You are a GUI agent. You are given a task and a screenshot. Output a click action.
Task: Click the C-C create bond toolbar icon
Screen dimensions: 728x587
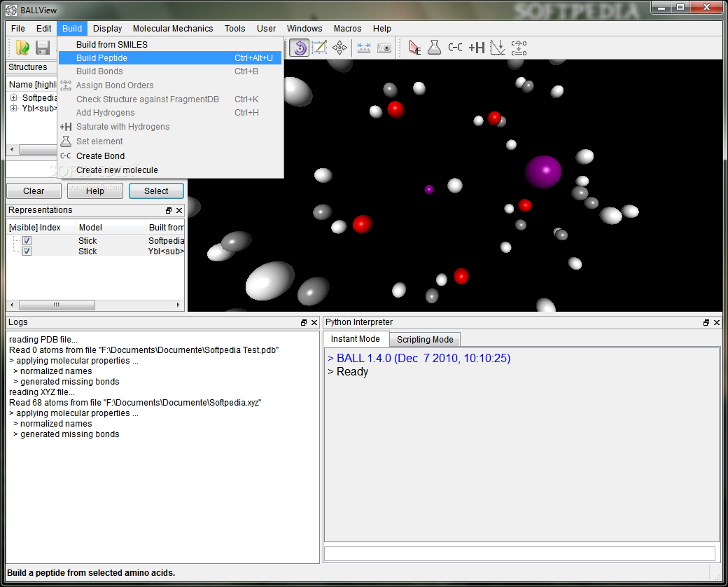(456, 48)
